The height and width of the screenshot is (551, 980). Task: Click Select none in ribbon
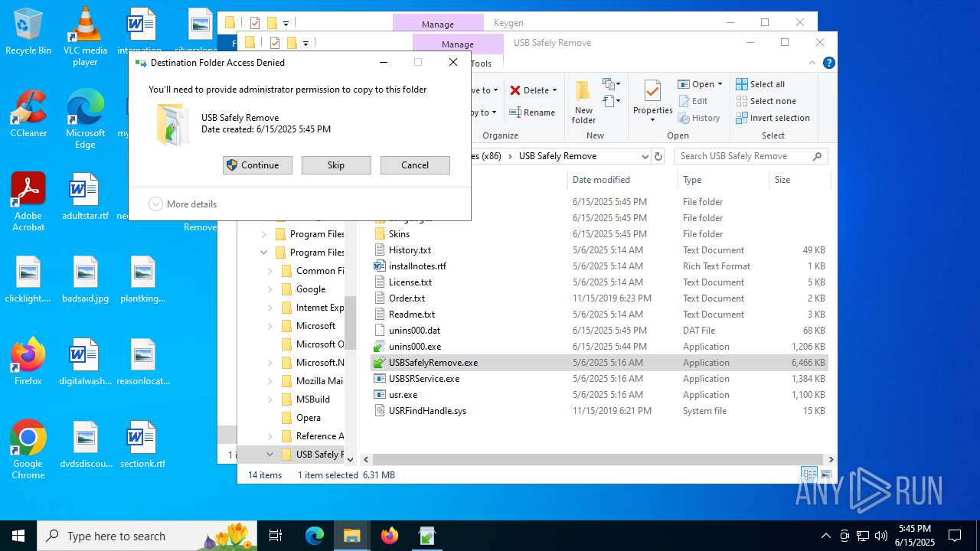coord(766,101)
